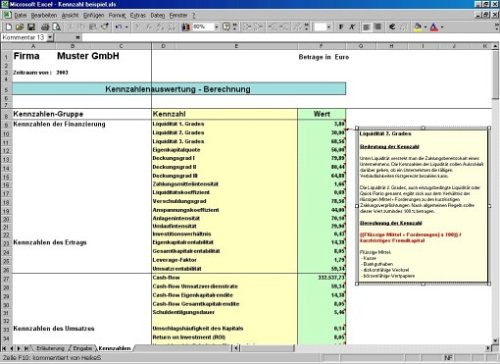This screenshot has height=364, width=500.
Task: Toggle Bold formatting
Action: [x=341, y=27]
